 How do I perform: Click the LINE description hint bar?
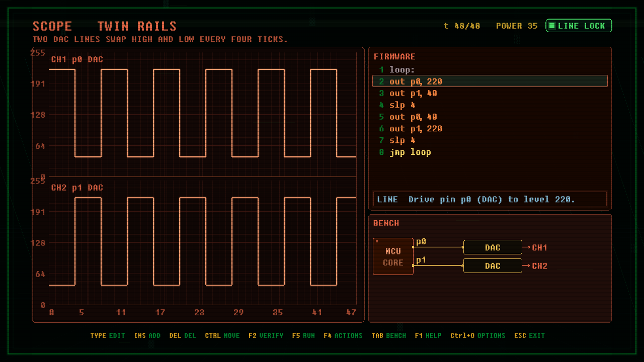pyautogui.click(x=490, y=199)
